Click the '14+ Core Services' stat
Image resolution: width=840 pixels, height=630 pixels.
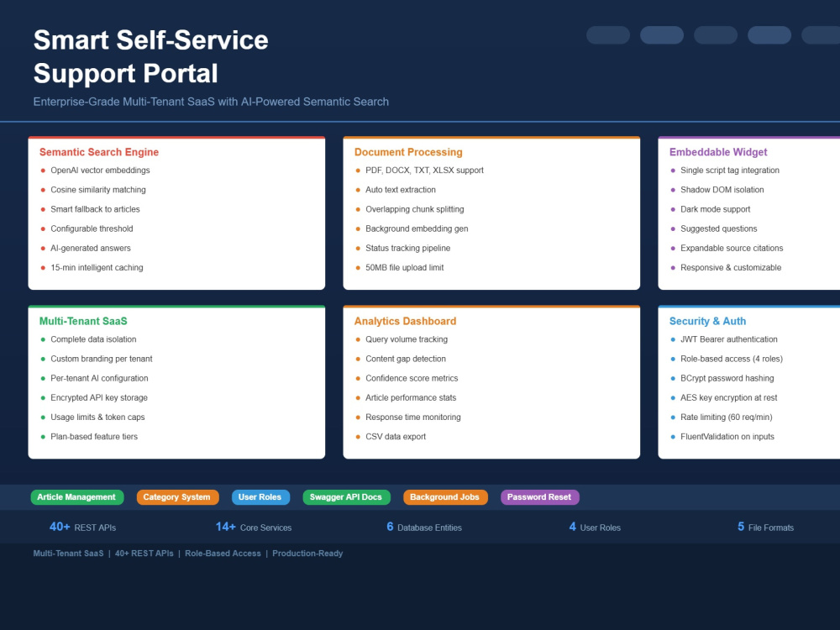pos(254,528)
